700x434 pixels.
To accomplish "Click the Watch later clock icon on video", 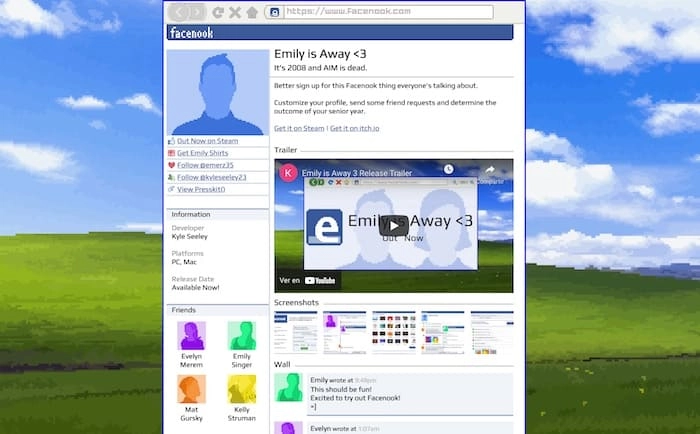I will coord(449,169).
